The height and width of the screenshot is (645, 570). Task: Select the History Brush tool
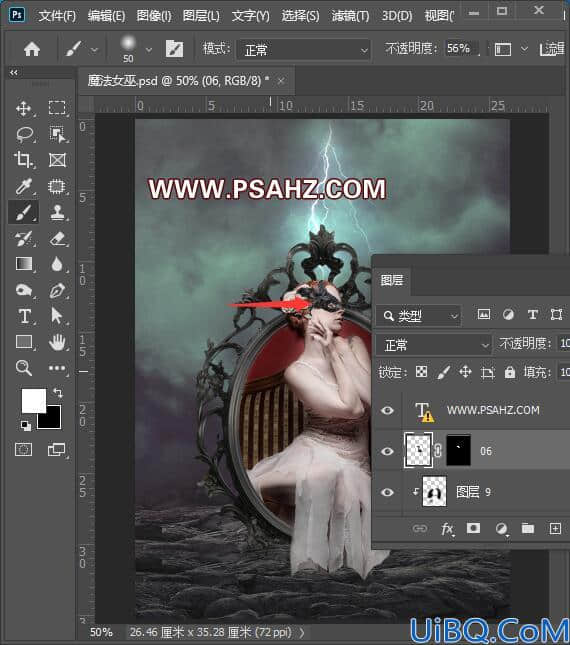[23, 238]
